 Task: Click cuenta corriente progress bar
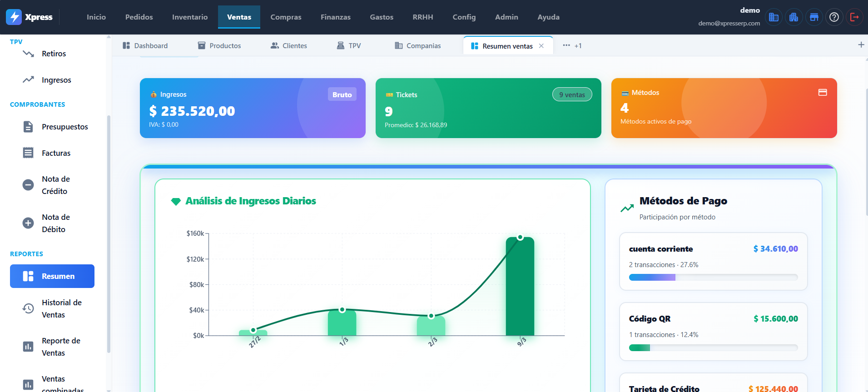coord(713,278)
